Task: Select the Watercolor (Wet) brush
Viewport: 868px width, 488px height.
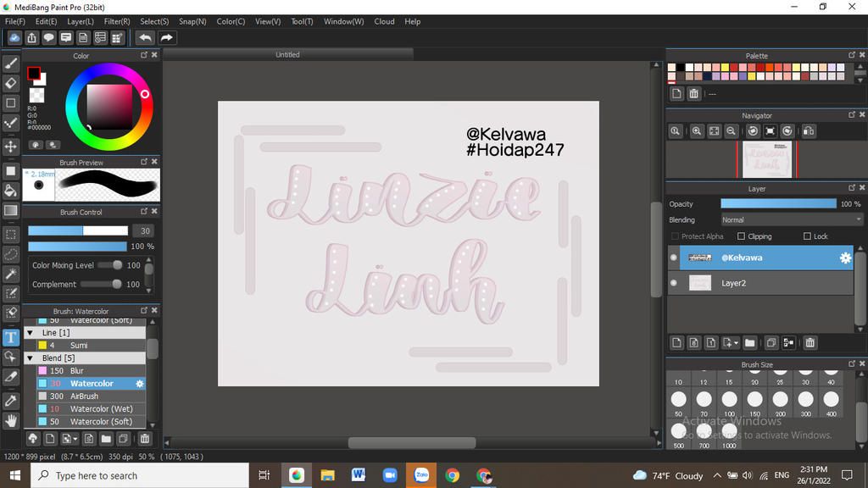Action: (x=86, y=409)
